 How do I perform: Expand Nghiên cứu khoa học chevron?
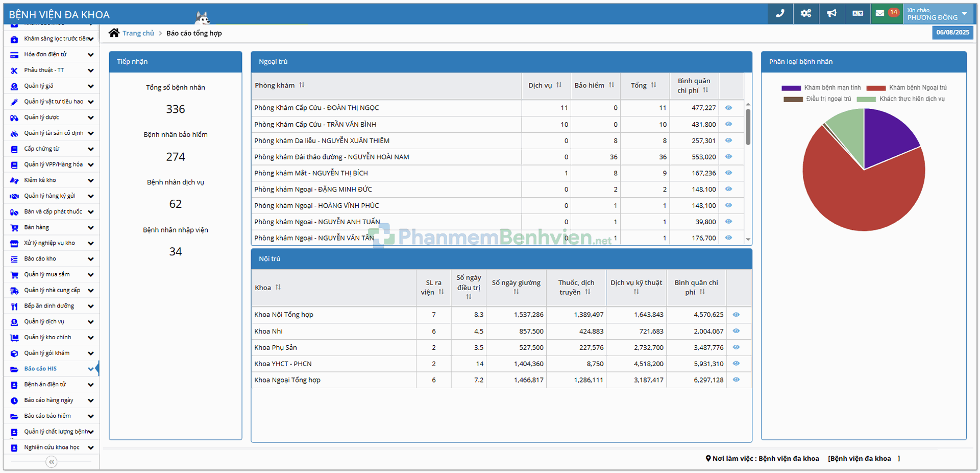(x=90, y=448)
